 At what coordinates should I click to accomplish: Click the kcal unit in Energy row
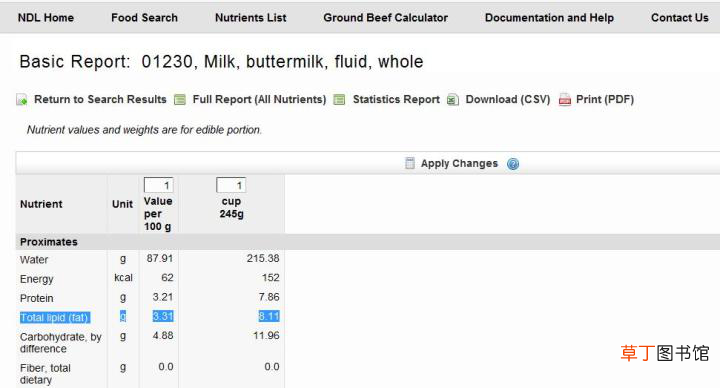point(123,278)
